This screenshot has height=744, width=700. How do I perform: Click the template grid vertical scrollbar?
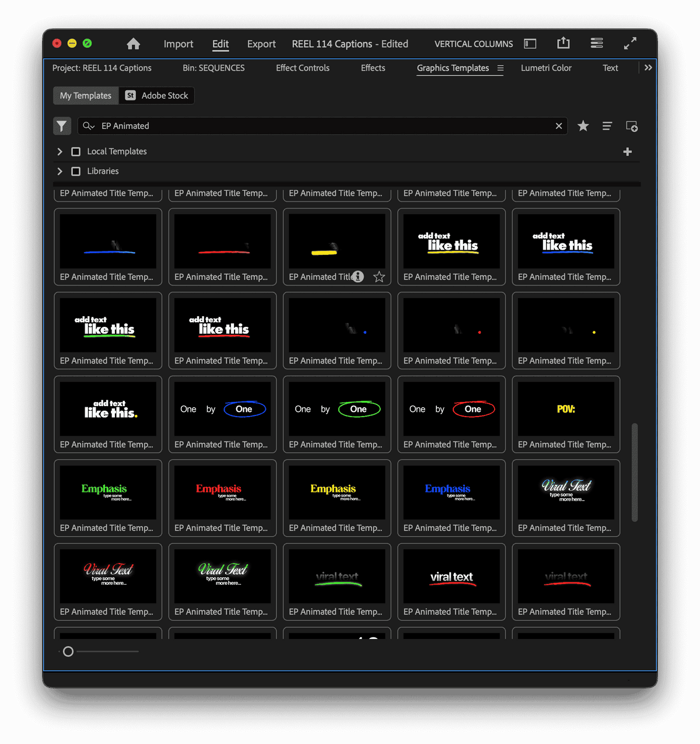click(x=635, y=473)
